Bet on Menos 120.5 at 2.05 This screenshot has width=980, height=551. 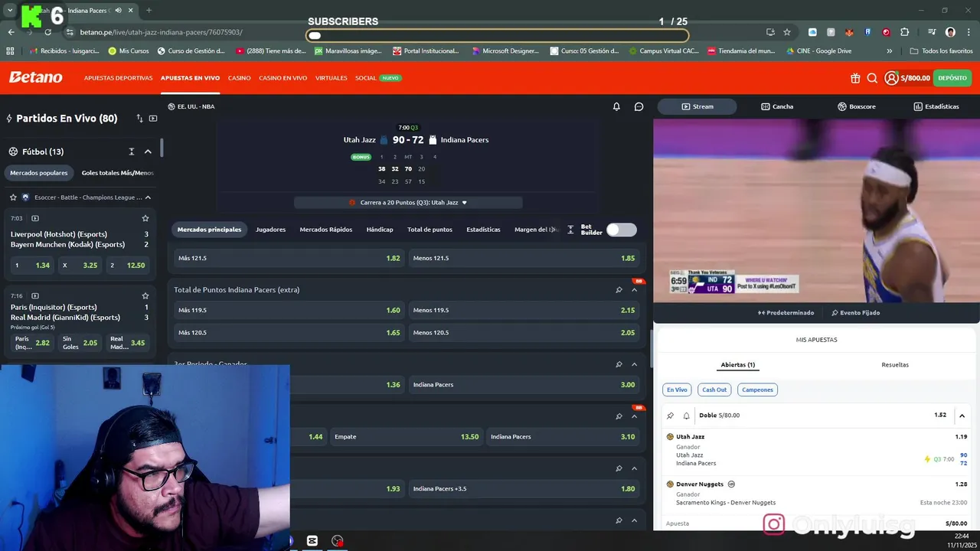click(524, 332)
